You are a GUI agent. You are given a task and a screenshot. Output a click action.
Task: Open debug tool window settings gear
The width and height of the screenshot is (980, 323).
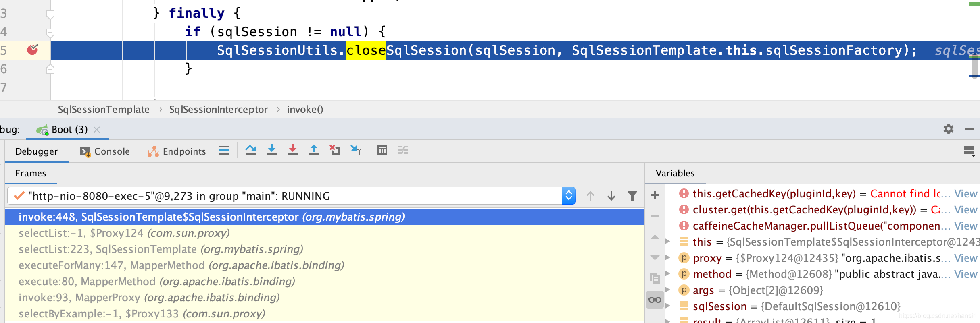coord(949,129)
